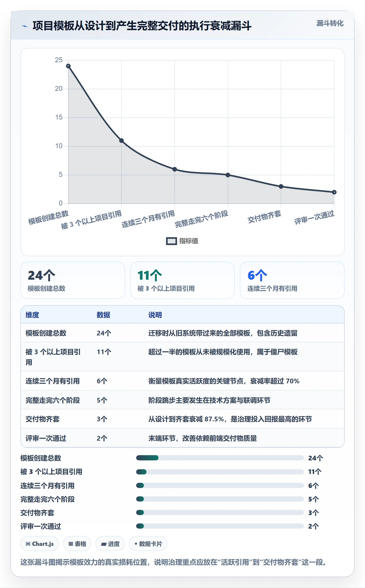Select the 数据卡片 tag chip

point(148,544)
